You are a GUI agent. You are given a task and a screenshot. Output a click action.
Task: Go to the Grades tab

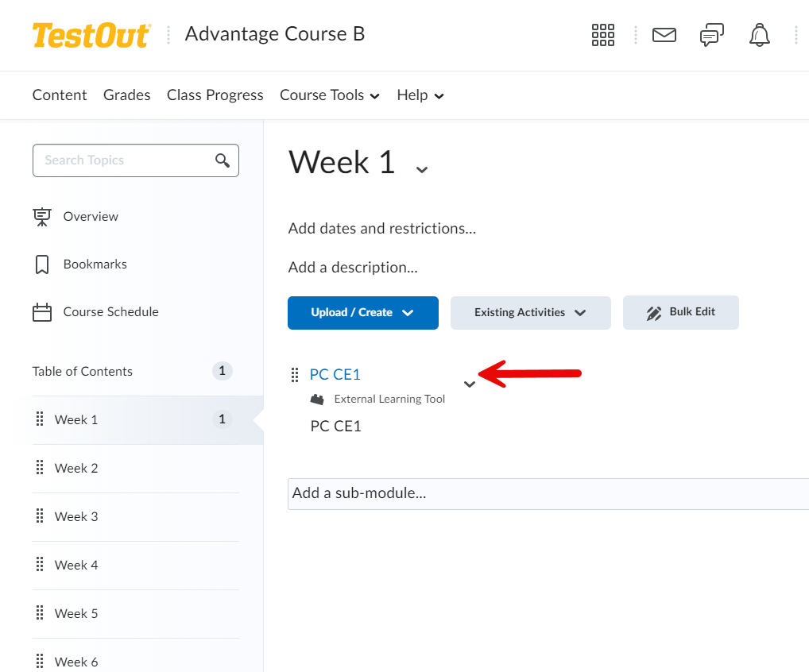127,95
